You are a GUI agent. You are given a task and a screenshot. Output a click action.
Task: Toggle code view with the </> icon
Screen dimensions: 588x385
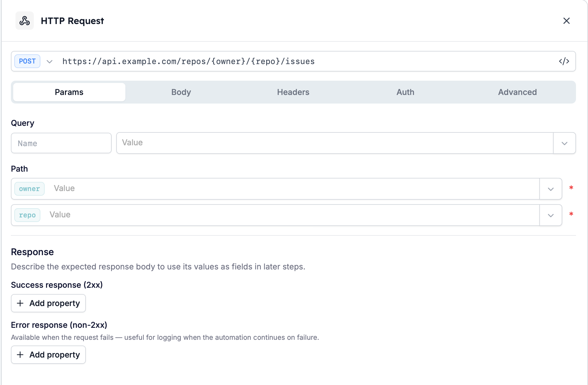[564, 61]
